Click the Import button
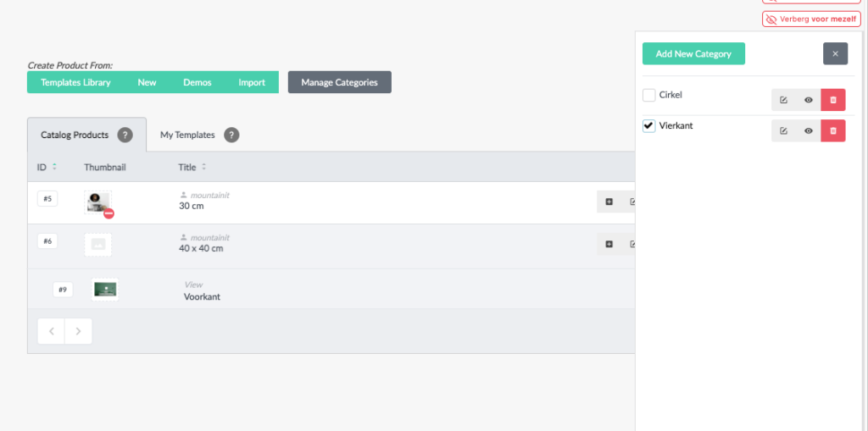This screenshot has width=868, height=431. (x=252, y=82)
